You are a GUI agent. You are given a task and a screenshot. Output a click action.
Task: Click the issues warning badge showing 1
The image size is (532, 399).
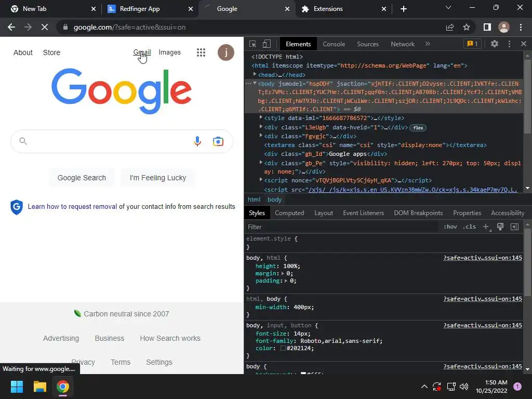tap(472, 44)
